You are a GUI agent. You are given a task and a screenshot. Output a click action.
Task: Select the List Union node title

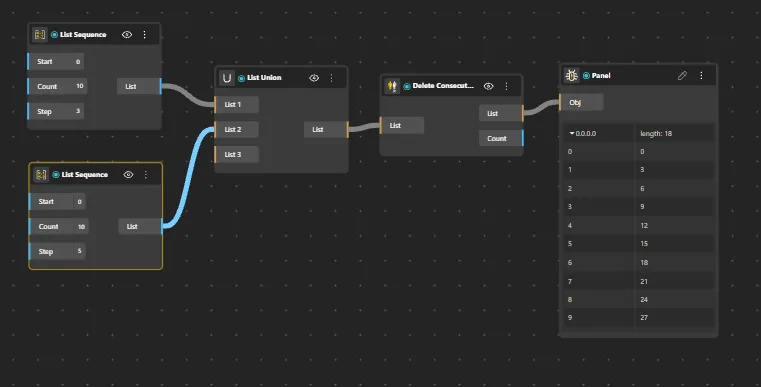point(264,78)
